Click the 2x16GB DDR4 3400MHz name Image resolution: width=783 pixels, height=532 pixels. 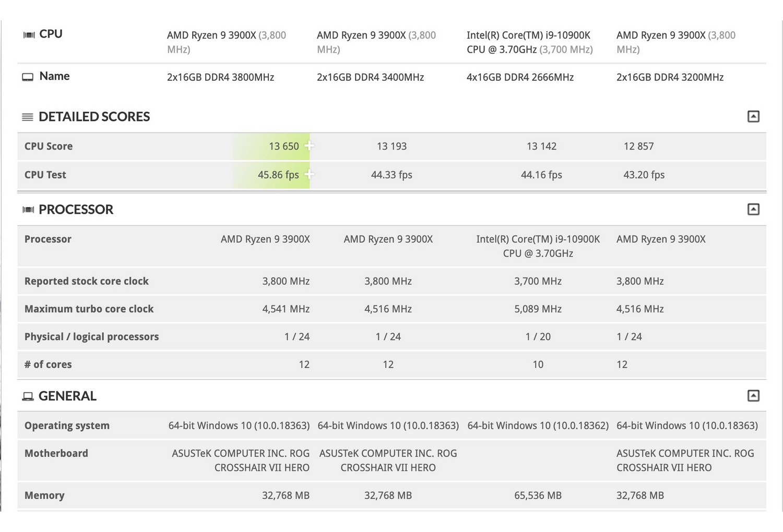click(370, 77)
